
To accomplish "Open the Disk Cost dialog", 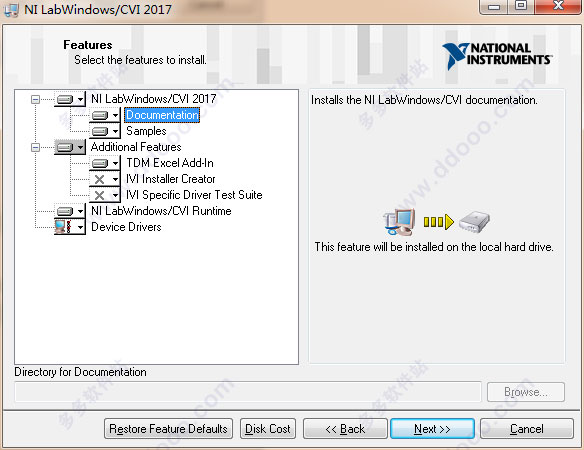I will (268, 429).
